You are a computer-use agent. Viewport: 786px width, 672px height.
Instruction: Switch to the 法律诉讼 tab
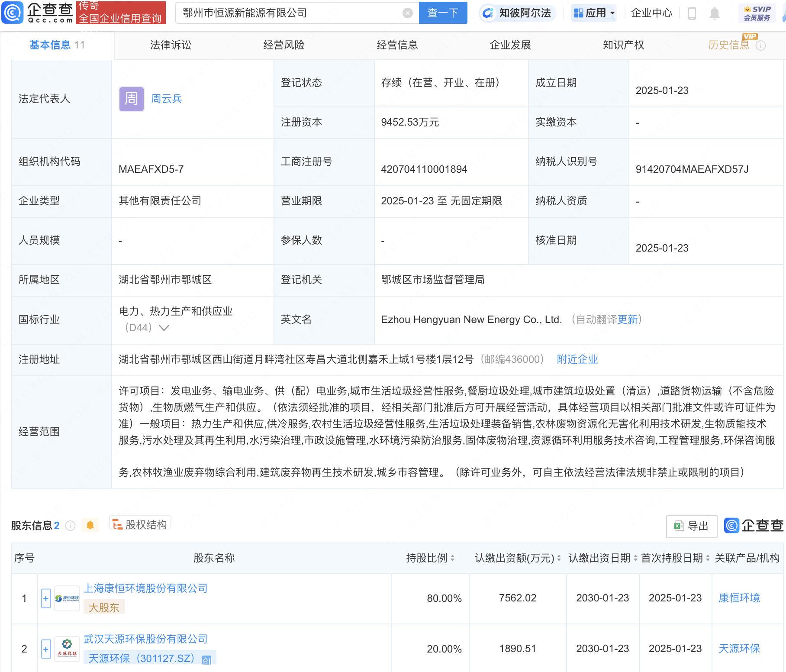click(x=171, y=45)
